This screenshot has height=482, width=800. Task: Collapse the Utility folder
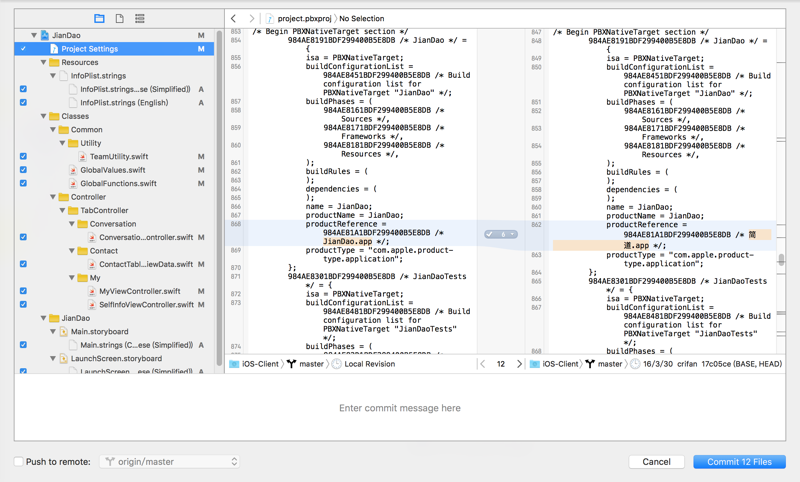(62, 143)
